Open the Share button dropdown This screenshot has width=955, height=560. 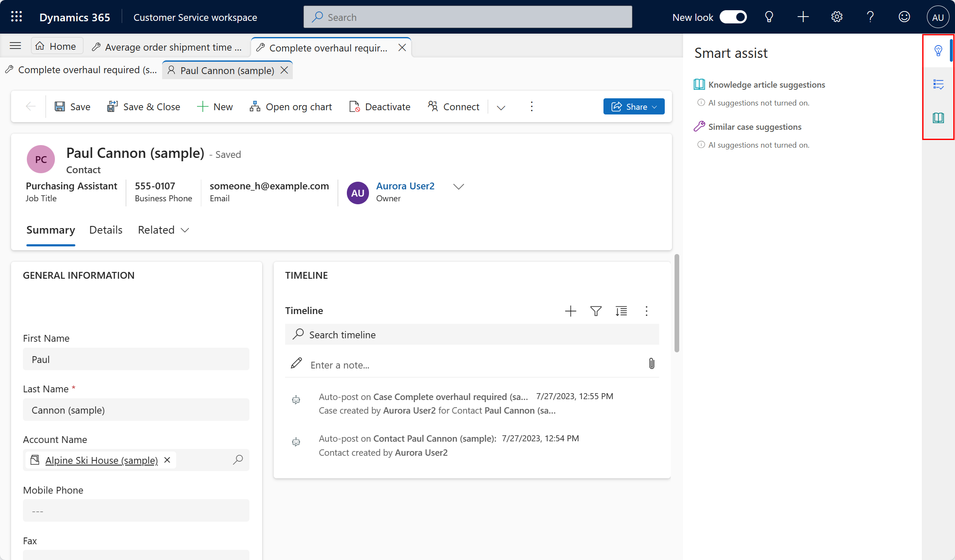coord(655,107)
